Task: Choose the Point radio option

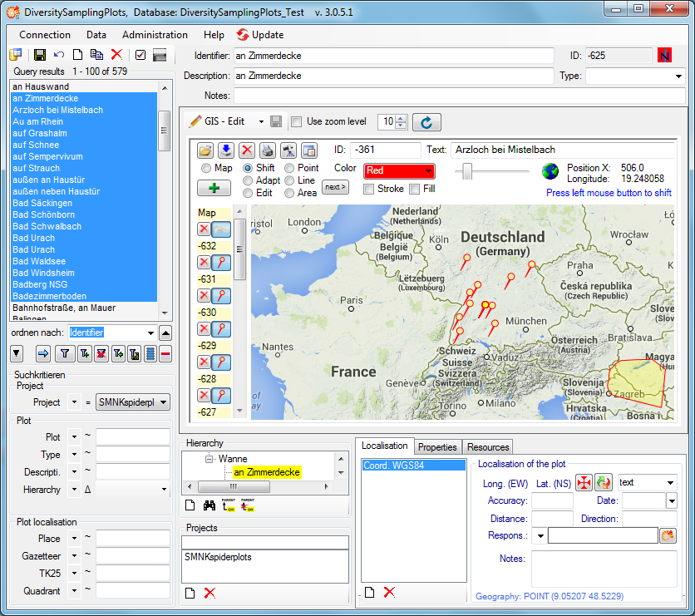Action: (x=289, y=168)
